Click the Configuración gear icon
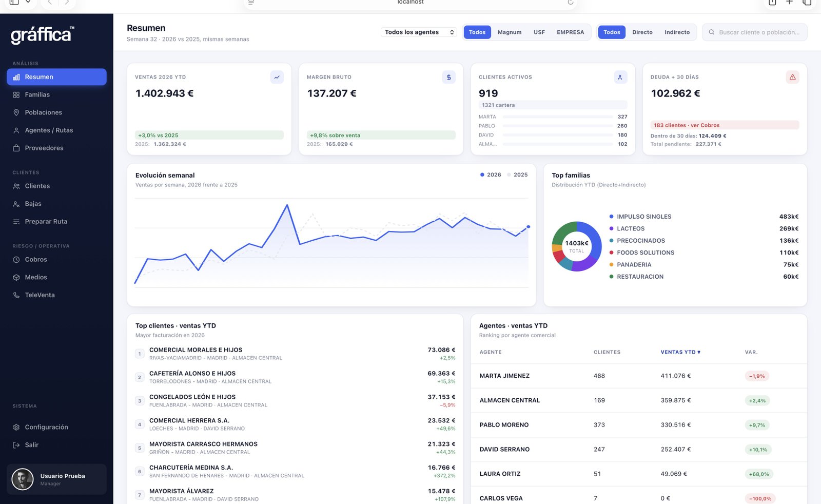 (x=16, y=427)
